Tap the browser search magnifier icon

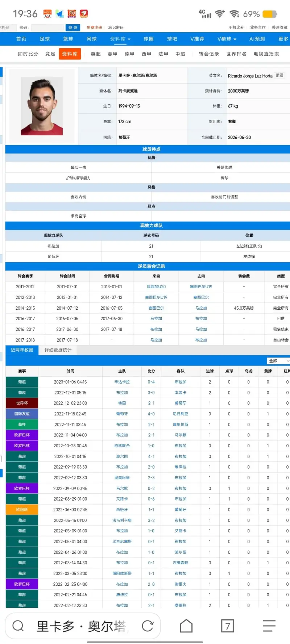tap(18, 626)
